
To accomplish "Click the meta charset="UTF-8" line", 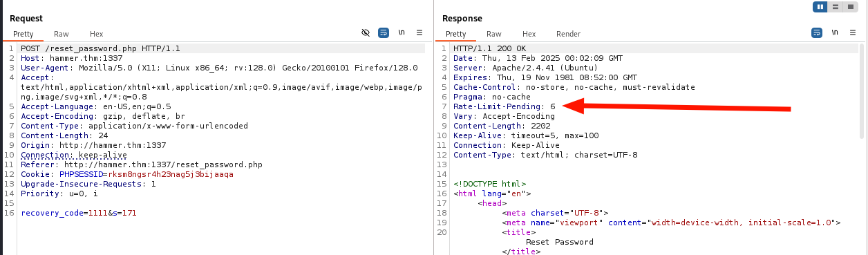I will click(x=555, y=213).
